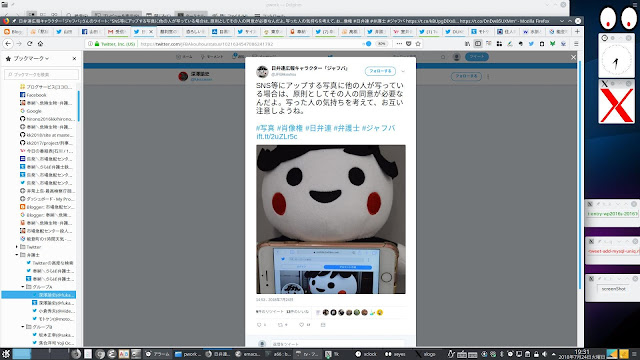The height and width of the screenshot is (360, 640).
Task: Expand the Twitter bookmark folder
Action: 17,247
